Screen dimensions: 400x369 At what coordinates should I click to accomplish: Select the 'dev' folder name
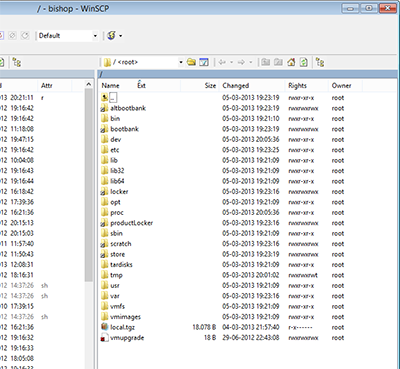click(x=116, y=139)
